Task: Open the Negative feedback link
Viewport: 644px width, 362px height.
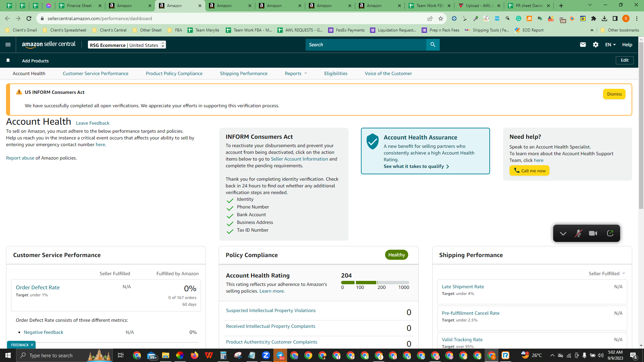Action: coord(43,332)
